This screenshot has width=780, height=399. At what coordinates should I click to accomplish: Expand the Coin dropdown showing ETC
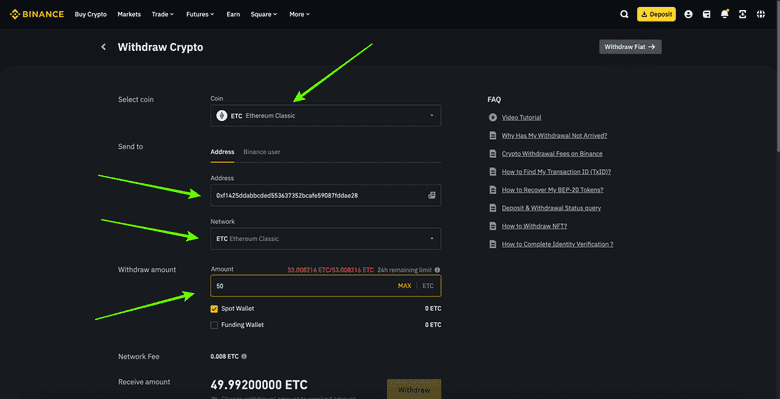click(326, 115)
